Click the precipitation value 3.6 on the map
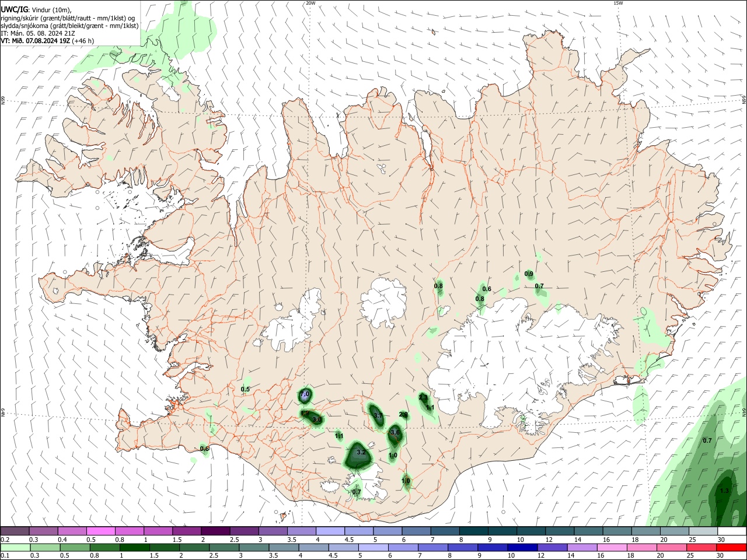Image resolution: width=747 pixels, height=560 pixels. tap(395, 432)
